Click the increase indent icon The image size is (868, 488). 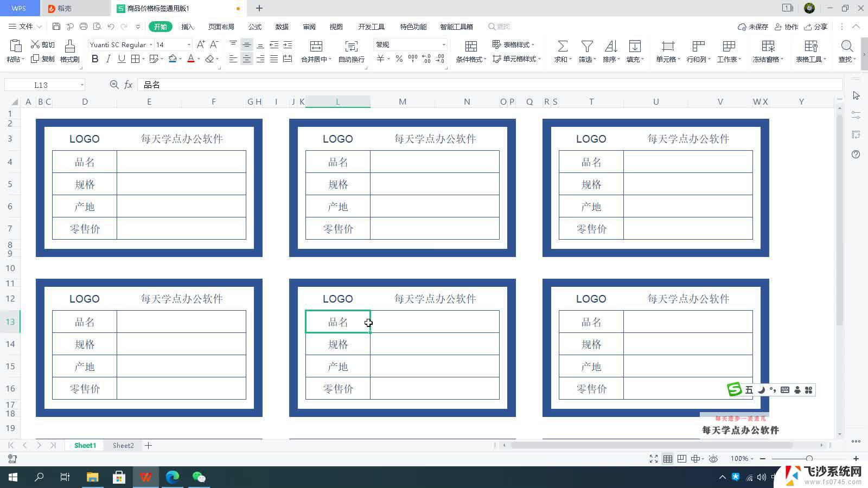pyautogui.click(x=288, y=44)
